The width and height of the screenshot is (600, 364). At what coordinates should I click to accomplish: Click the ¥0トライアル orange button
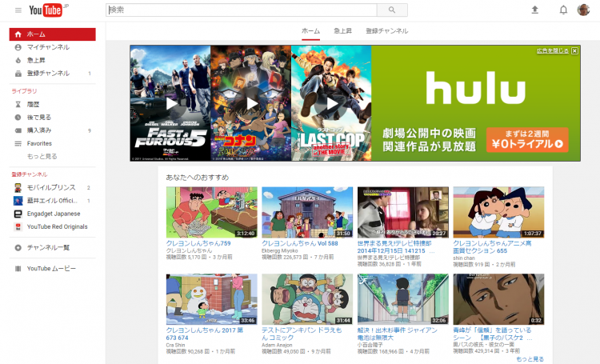[x=527, y=140]
